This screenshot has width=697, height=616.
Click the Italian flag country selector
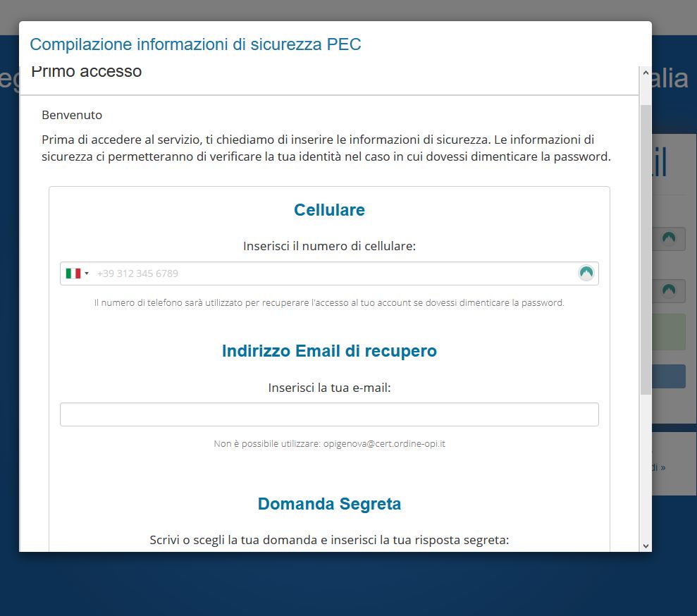tap(73, 273)
